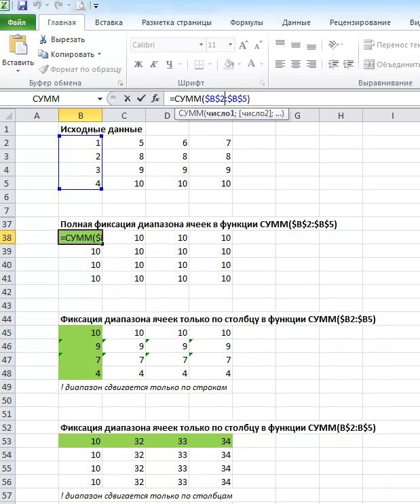This screenshot has height=504, width=420.
Task: Open the font color palette arrow
Action: click(262, 64)
